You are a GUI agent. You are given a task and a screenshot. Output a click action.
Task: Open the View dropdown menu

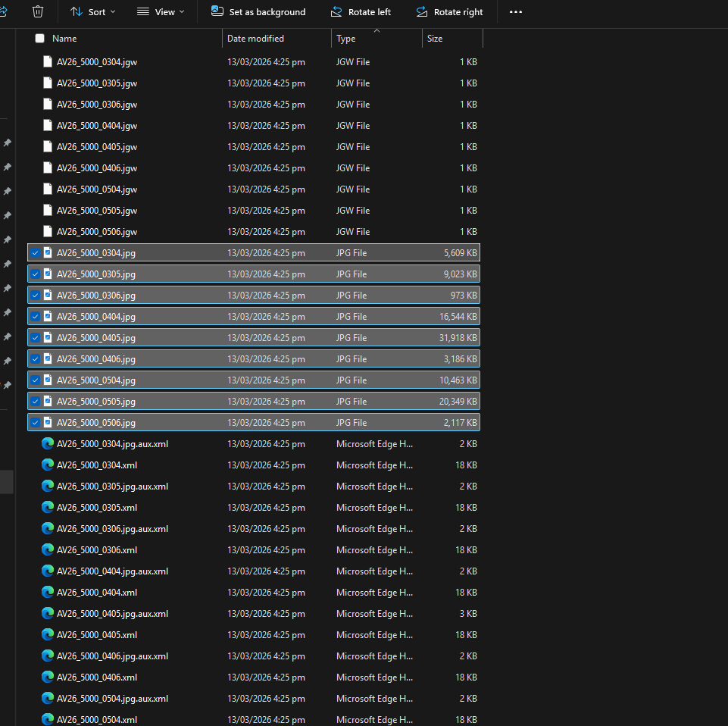[161, 12]
